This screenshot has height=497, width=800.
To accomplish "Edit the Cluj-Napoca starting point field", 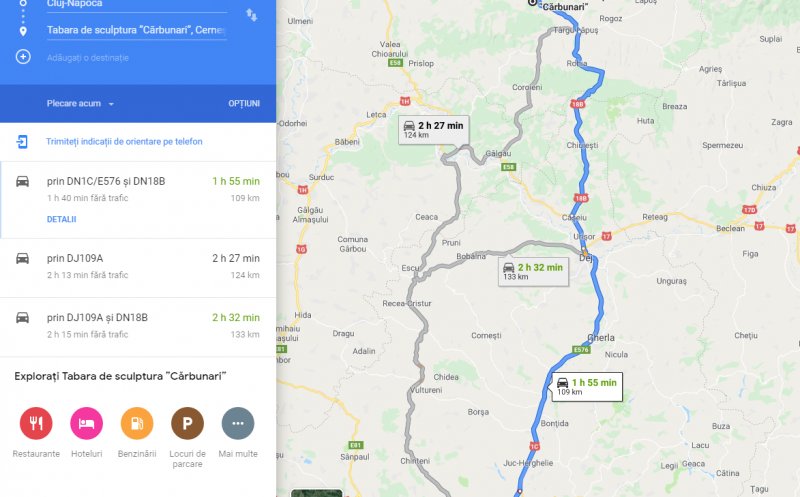I will [137, 4].
